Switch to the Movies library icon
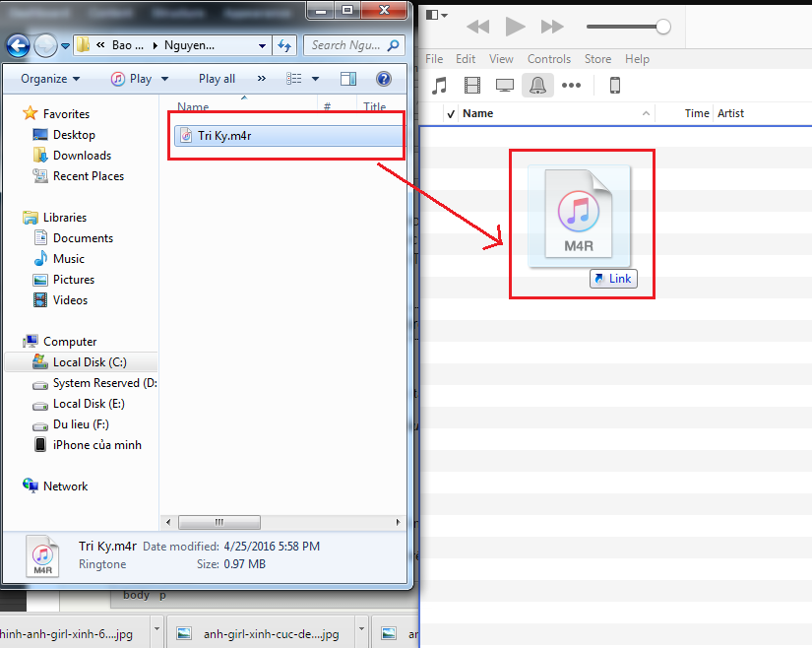 (x=472, y=86)
